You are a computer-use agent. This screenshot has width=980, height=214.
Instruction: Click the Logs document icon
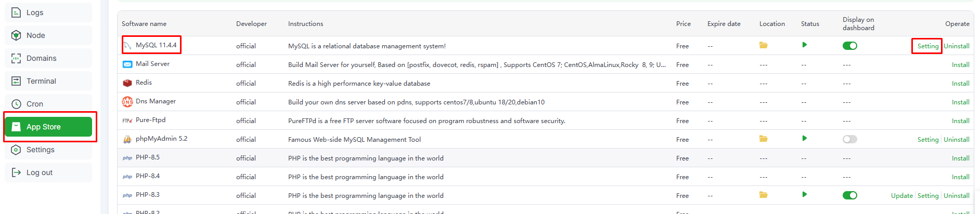coord(16,12)
